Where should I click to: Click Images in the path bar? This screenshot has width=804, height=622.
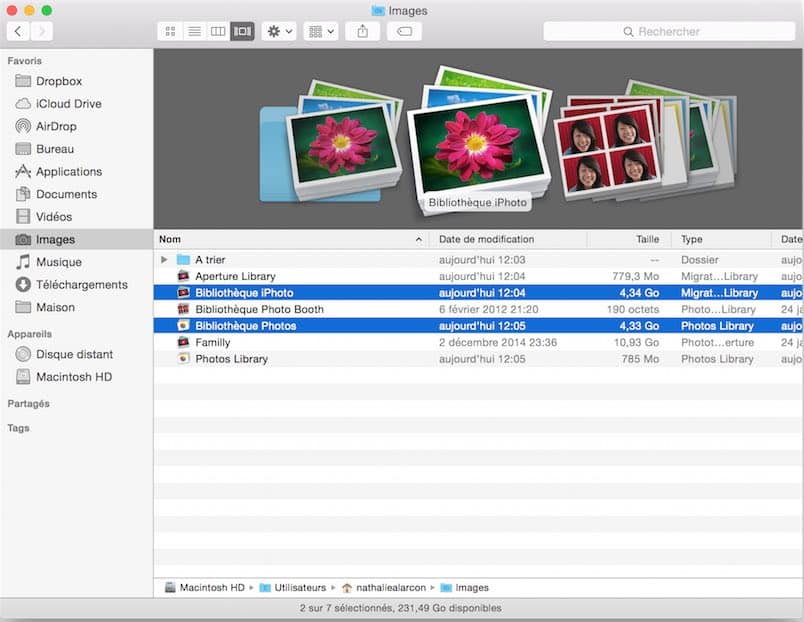[x=465, y=588]
